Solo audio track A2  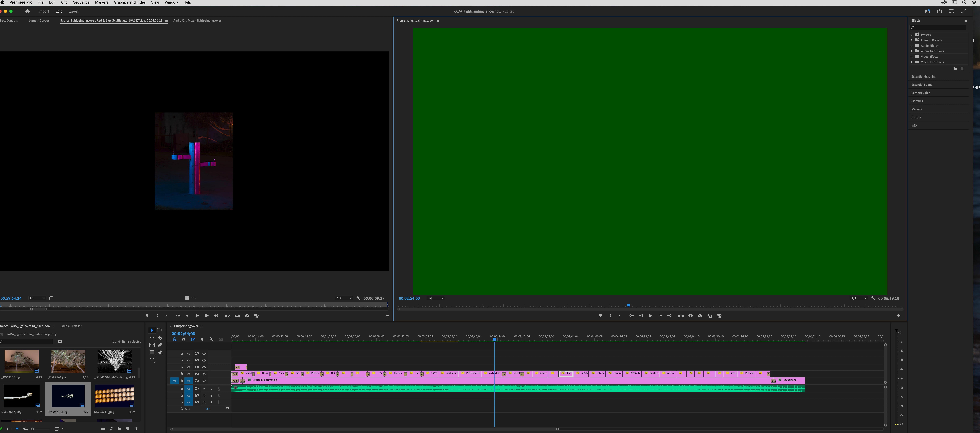212,396
